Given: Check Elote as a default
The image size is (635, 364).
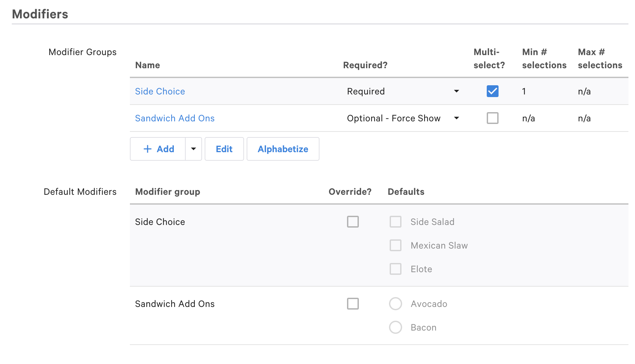Looking at the screenshot, I should coord(396,269).
